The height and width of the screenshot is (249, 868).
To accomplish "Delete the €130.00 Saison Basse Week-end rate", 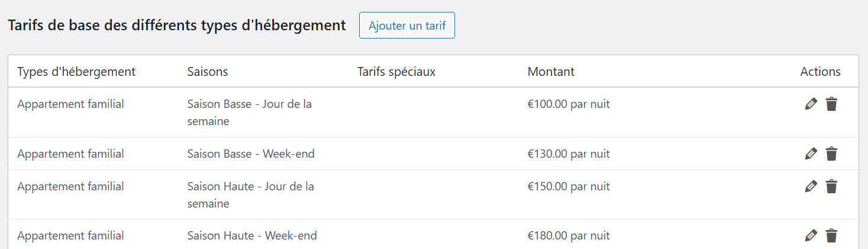I will [831, 154].
